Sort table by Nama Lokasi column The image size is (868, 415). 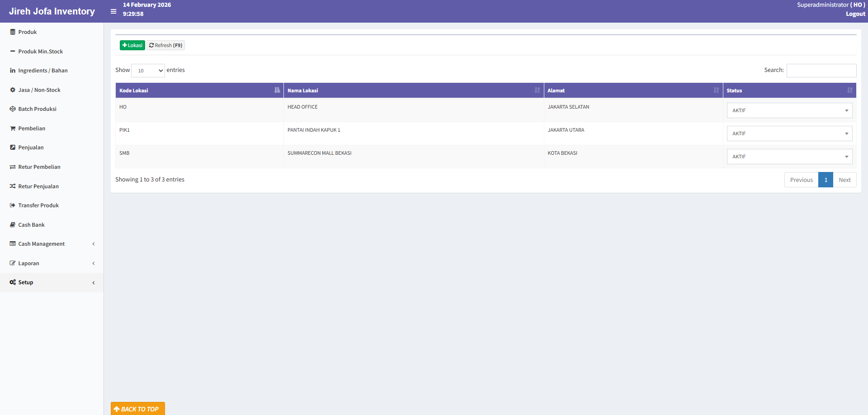coord(413,91)
